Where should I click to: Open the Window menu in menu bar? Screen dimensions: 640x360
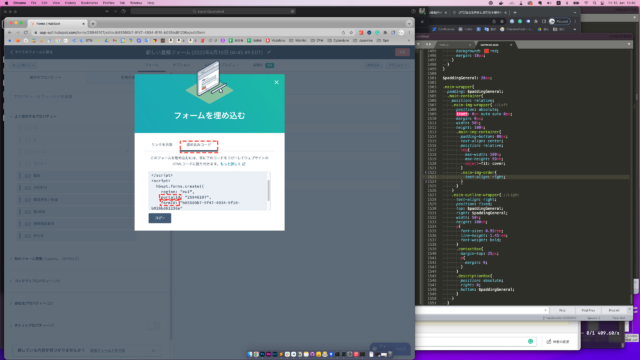pos(136,3)
